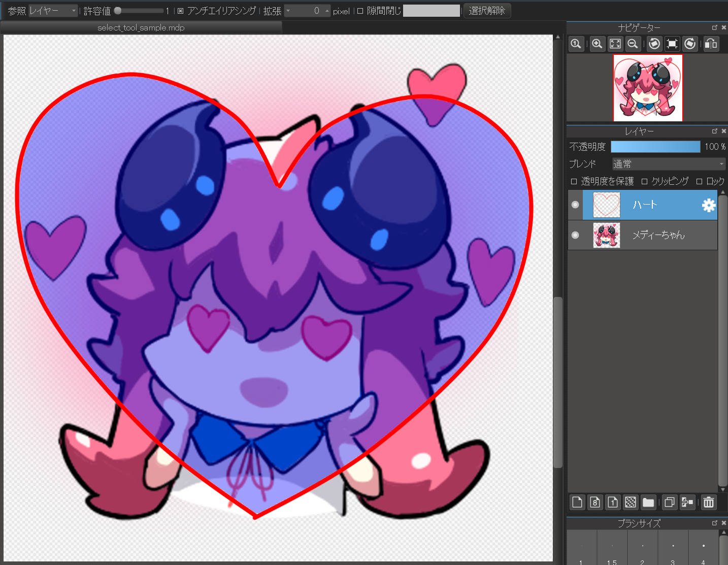Choose brush size 4
Image resolution: width=728 pixels, height=565 pixels.
pos(704,548)
